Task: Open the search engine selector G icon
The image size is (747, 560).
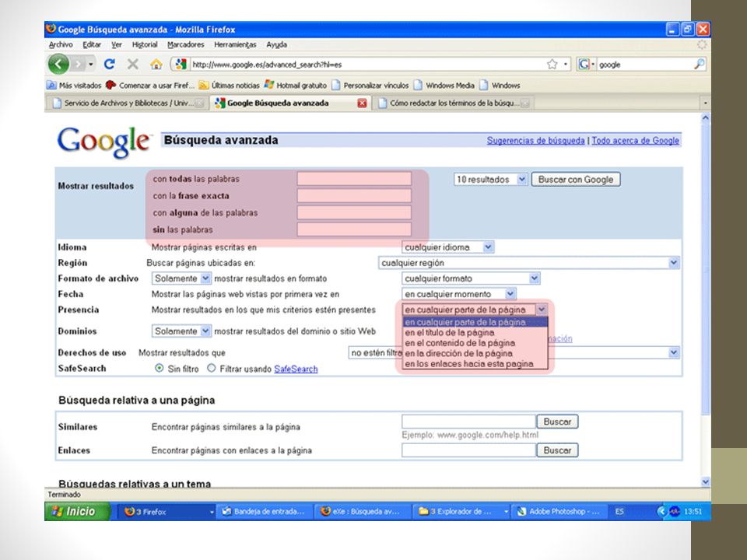Action: coord(584,64)
